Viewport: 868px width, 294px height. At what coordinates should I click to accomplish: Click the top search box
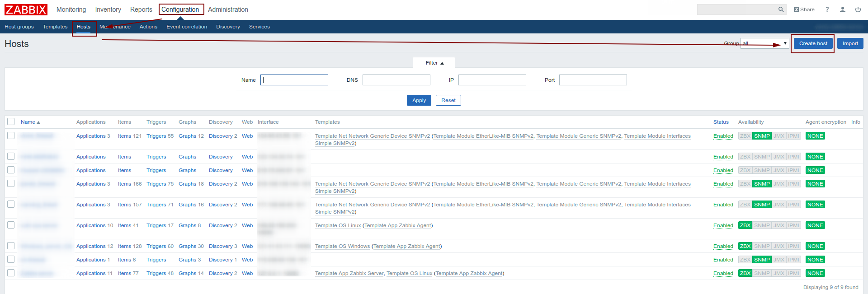(x=737, y=9)
